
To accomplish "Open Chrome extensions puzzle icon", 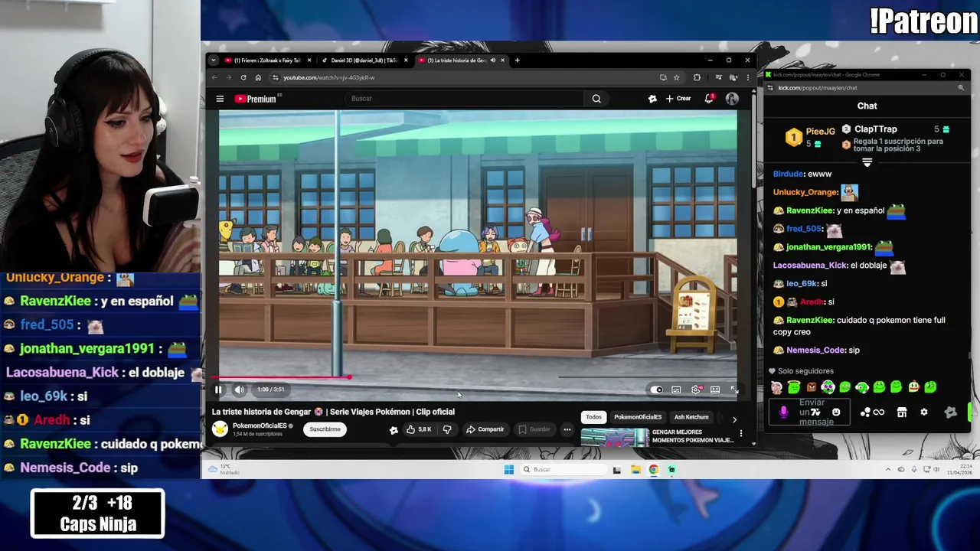I will pyautogui.click(x=697, y=77).
